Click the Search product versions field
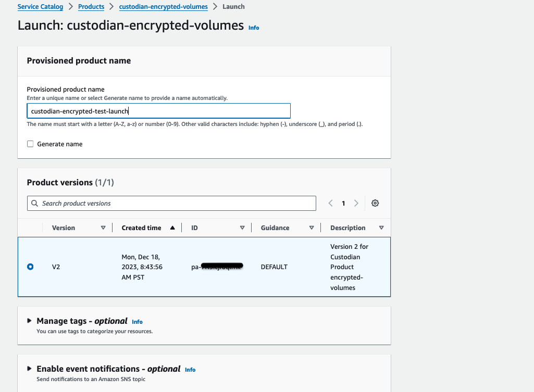This screenshot has width=534, height=392. [x=171, y=203]
